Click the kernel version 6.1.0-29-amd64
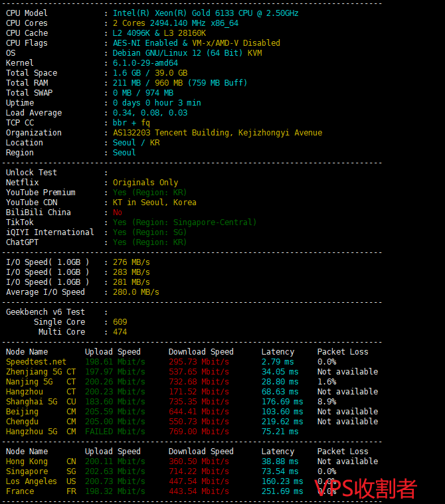This screenshot has width=445, height=504. point(145,63)
